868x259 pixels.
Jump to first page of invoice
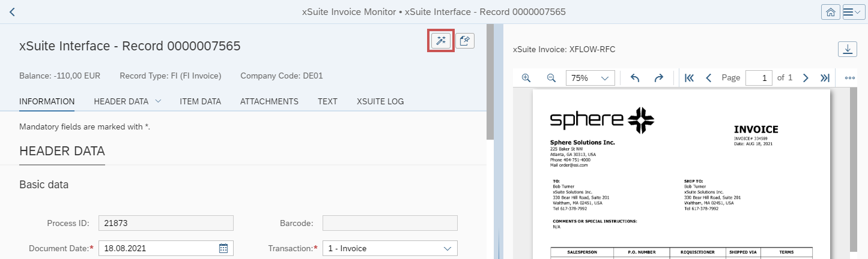click(689, 78)
